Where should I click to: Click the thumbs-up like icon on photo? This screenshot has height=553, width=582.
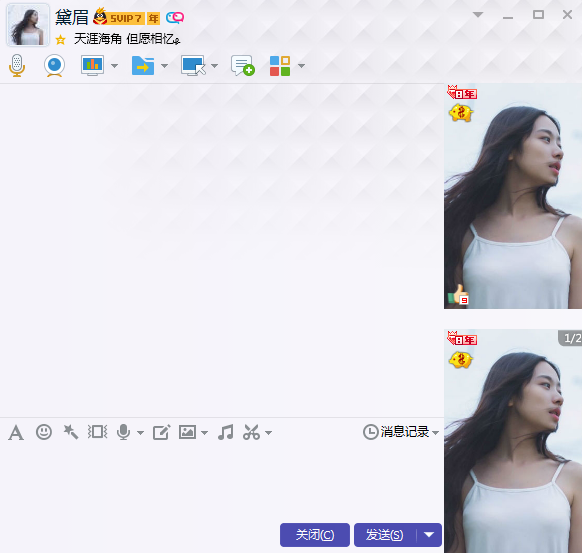(x=458, y=295)
